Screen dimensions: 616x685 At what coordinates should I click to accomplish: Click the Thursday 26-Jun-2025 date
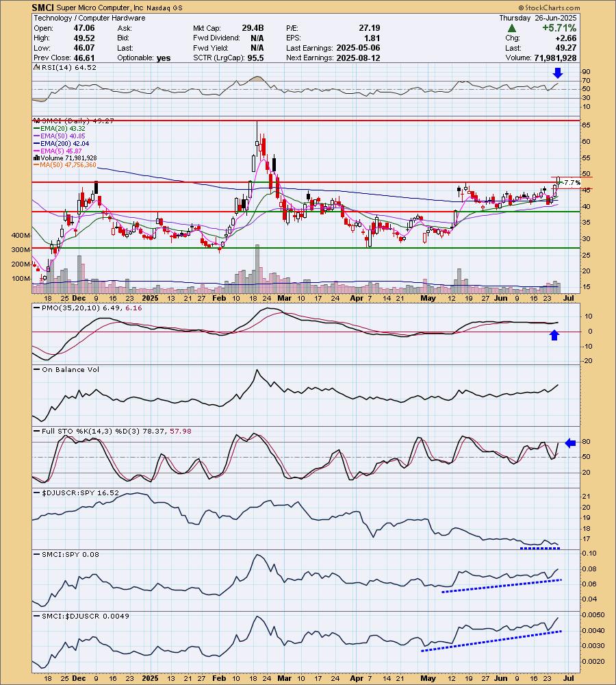pyautogui.click(x=538, y=18)
